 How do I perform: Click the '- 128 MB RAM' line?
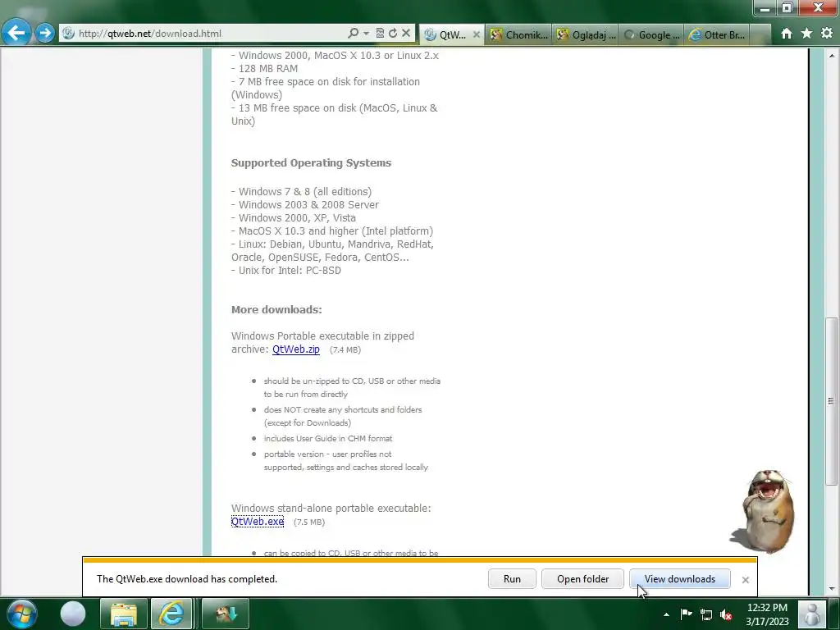point(265,69)
